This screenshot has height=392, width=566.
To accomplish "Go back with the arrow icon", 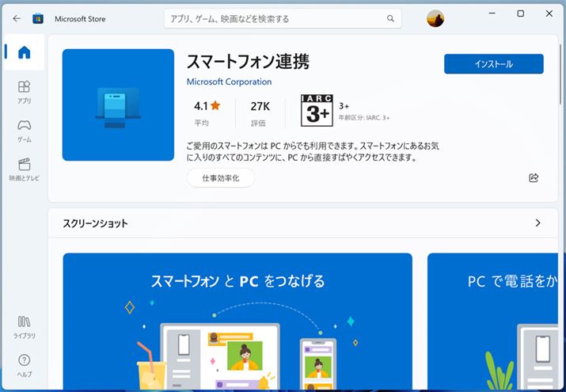I will pyautogui.click(x=17, y=18).
